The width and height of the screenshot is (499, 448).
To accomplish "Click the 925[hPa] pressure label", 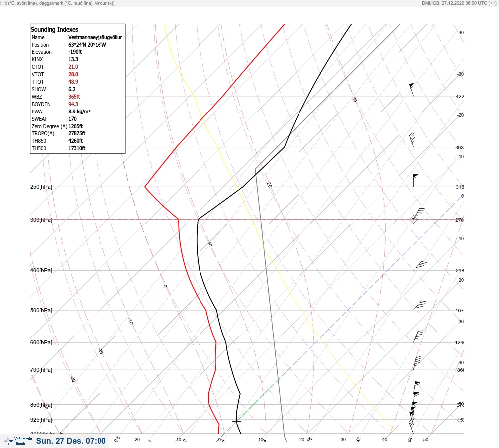I will tap(41, 420).
